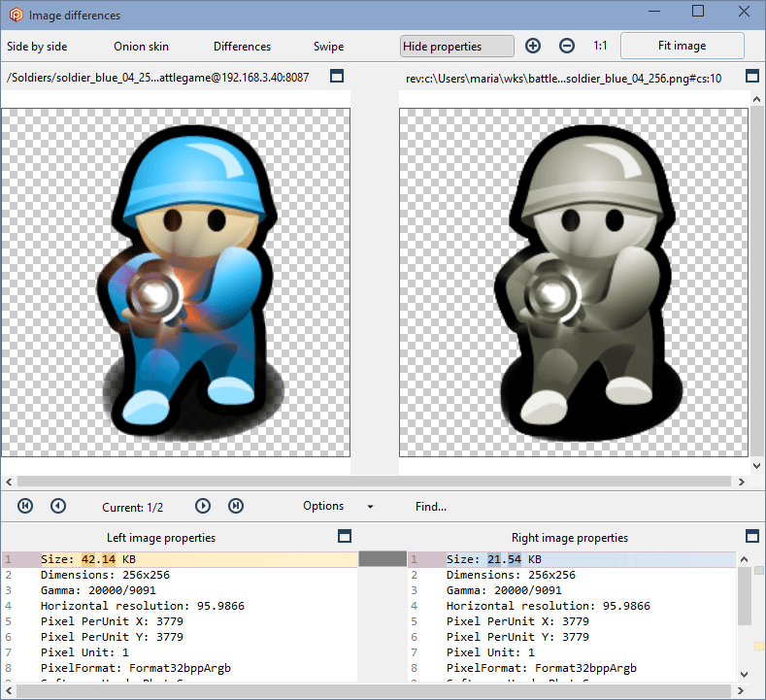Screen dimensions: 766x700
Task: Click image area scroll right arrow
Action: tap(742, 482)
